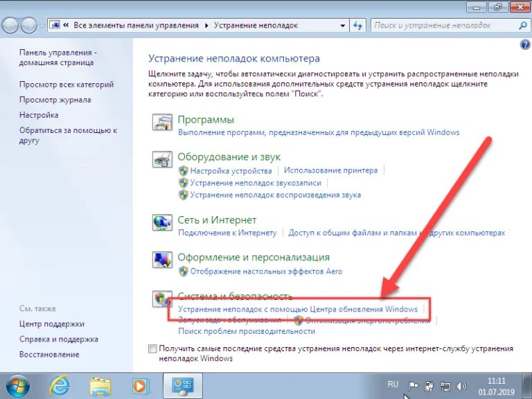Open Оформление и персонализация heading
Image resolution: width=532 pixels, height=399 pixels.
pos(254,257)
